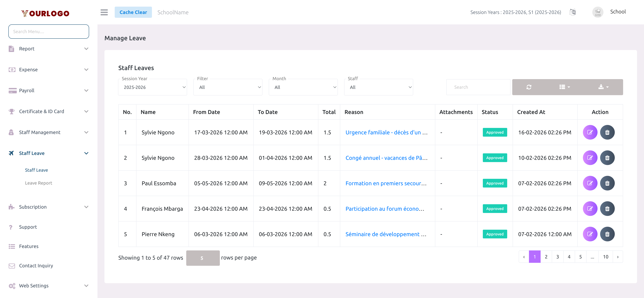Click inside the table Search field
This screenshot has width=644, height=298.
click(478, 87)
